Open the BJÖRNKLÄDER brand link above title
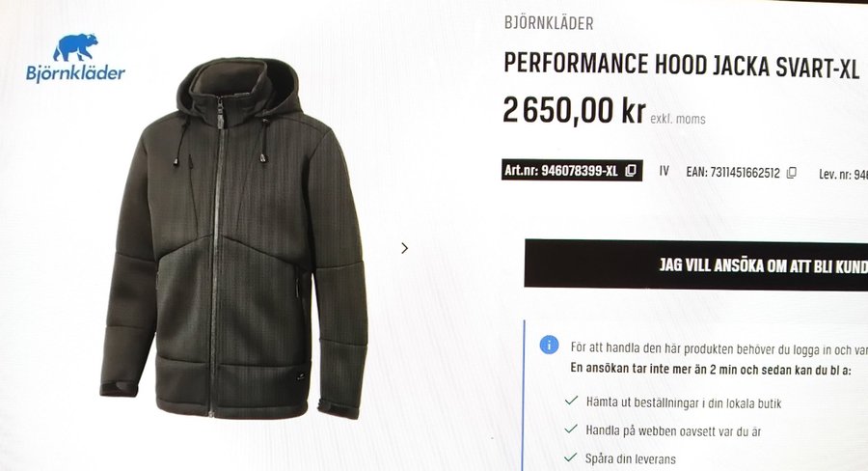The image size is (868, 471). point(549,23)
